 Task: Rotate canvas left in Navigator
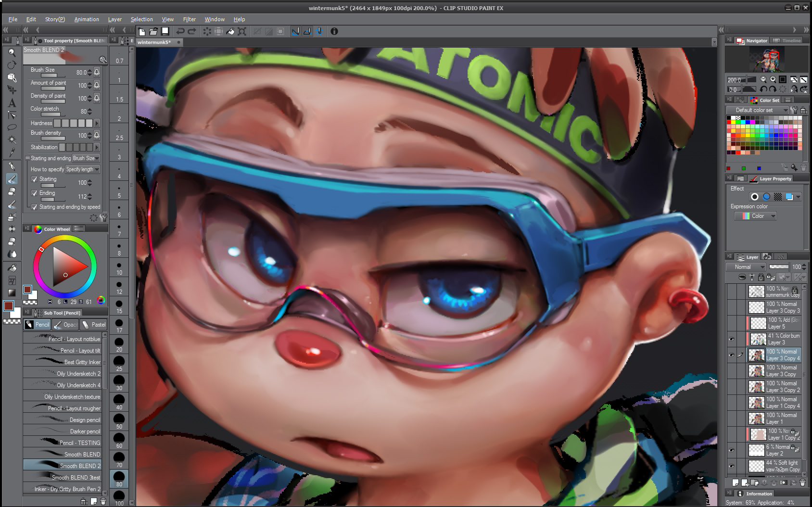[763, 89]
